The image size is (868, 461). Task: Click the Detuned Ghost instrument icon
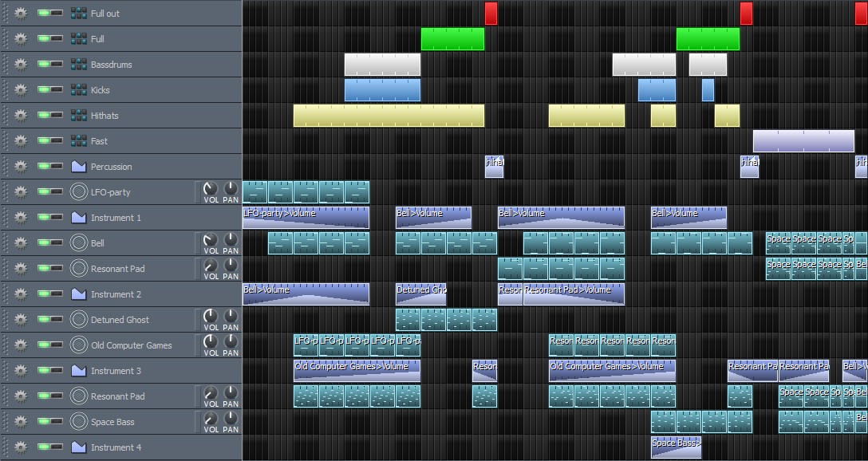click(x=78, y=320)
